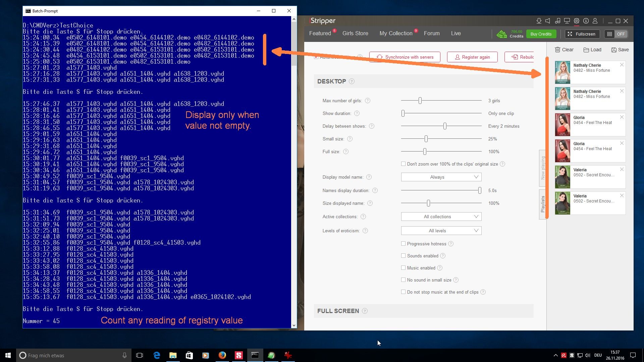644x362 pixels.
Task: Click the credits money icon
Action: coord(502,34)
